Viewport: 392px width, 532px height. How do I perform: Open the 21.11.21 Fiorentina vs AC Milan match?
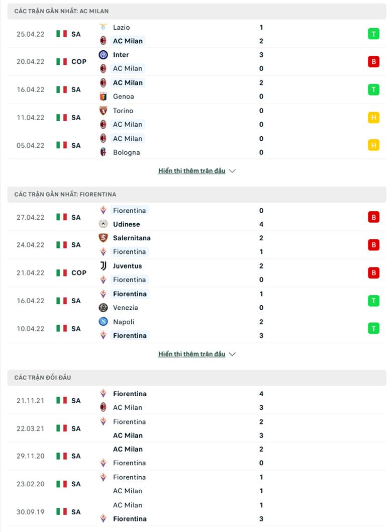pyautogui.click(x=197, y=400)
